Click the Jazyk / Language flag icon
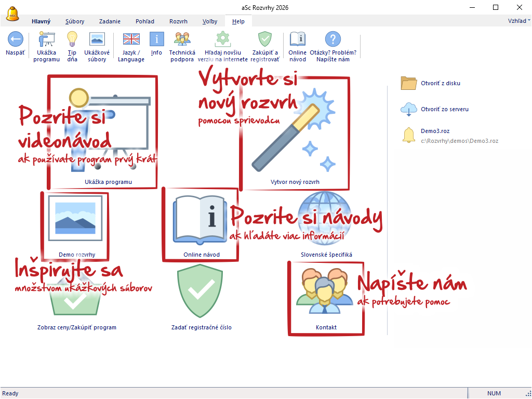Image resolution: width=532 pixels, height=399 pixels. pos(131,39)
